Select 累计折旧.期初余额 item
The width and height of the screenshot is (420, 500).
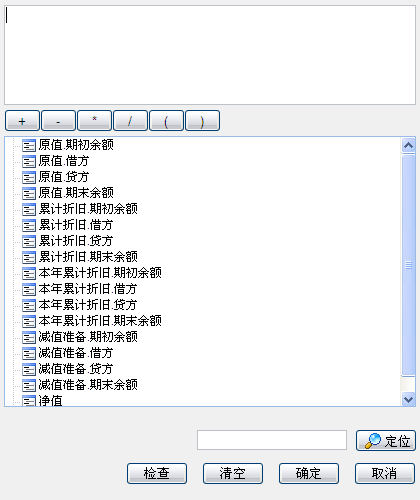pyautogui.click(x=88, y=209)
